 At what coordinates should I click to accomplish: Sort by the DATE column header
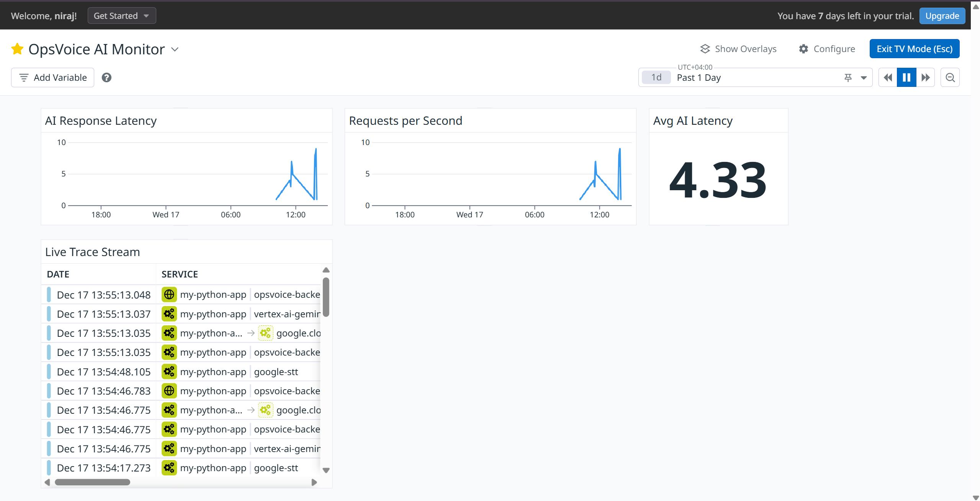58,274
